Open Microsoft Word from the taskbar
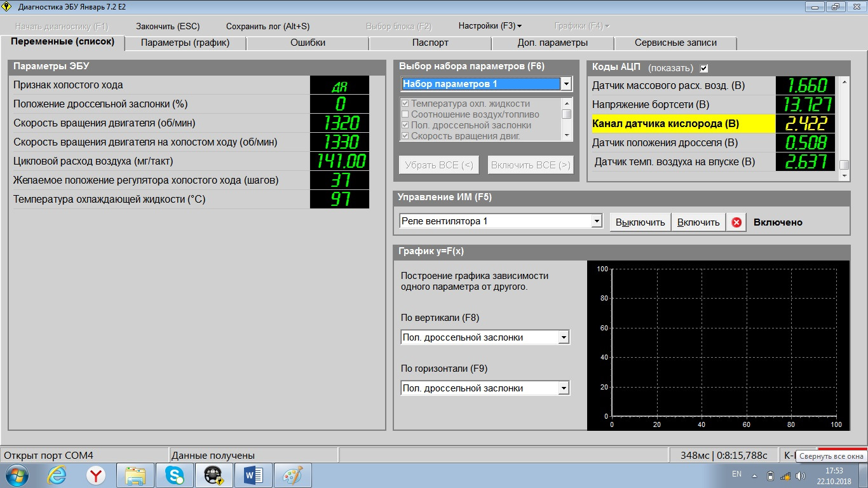The image size is (868, 488). pyautogui.click(x=253, y=475)
